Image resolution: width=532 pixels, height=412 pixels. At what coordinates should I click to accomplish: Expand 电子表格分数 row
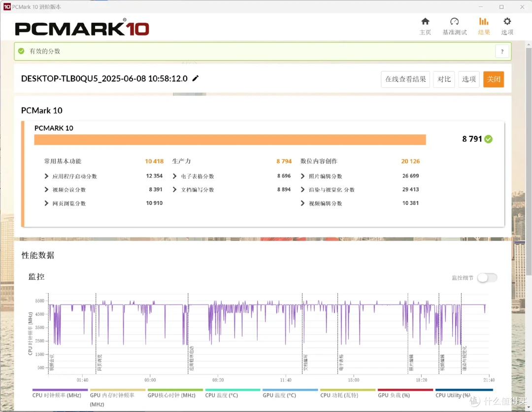[174, 176]
